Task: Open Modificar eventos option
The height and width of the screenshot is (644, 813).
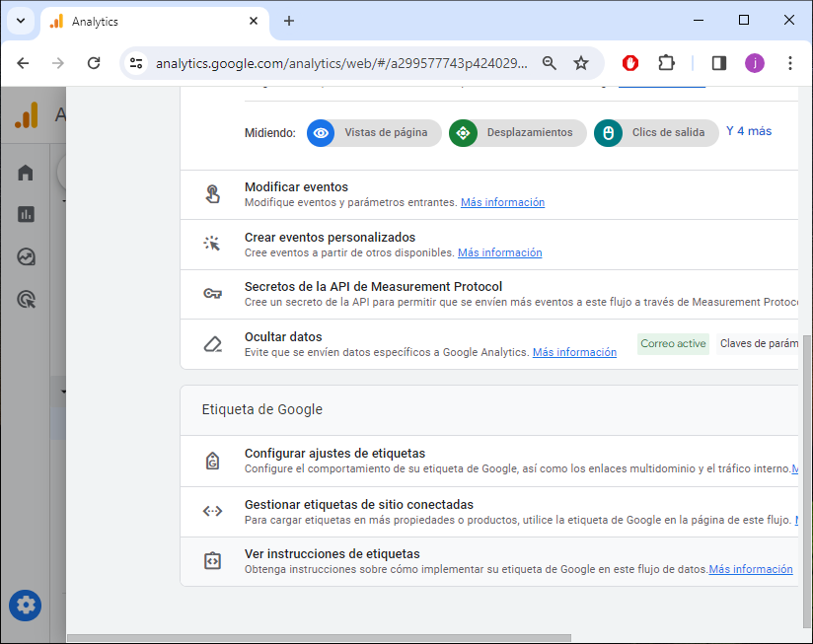Action: pyautogui.click(x=296, y=187)
